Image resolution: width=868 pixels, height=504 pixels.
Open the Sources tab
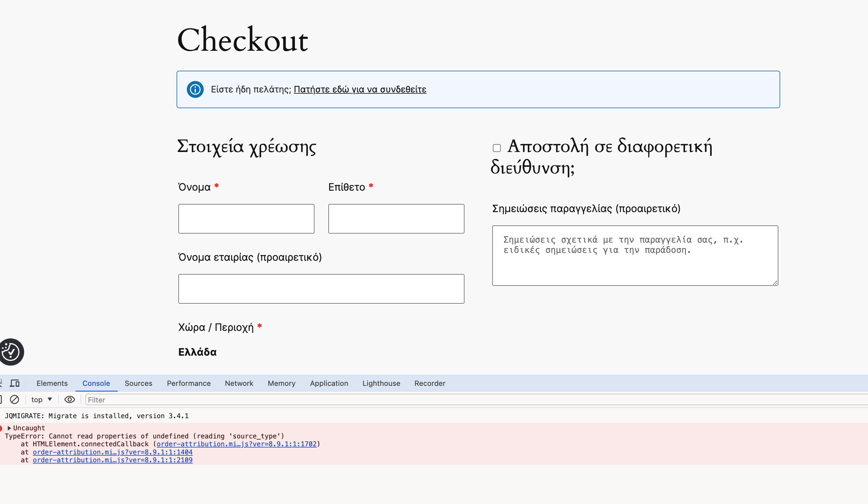[138, 383]
